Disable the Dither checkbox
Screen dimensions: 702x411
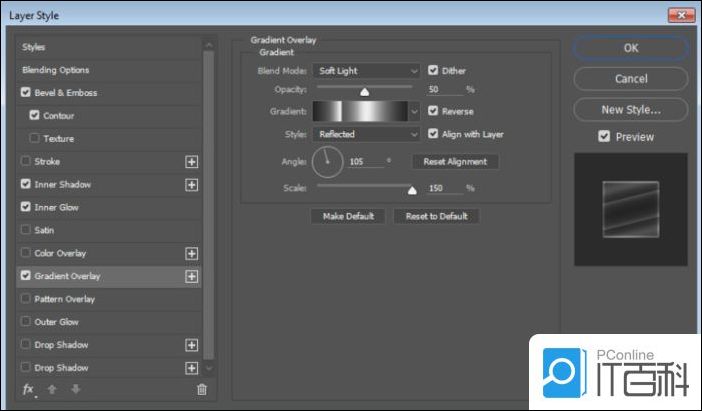tap(433, 71)
